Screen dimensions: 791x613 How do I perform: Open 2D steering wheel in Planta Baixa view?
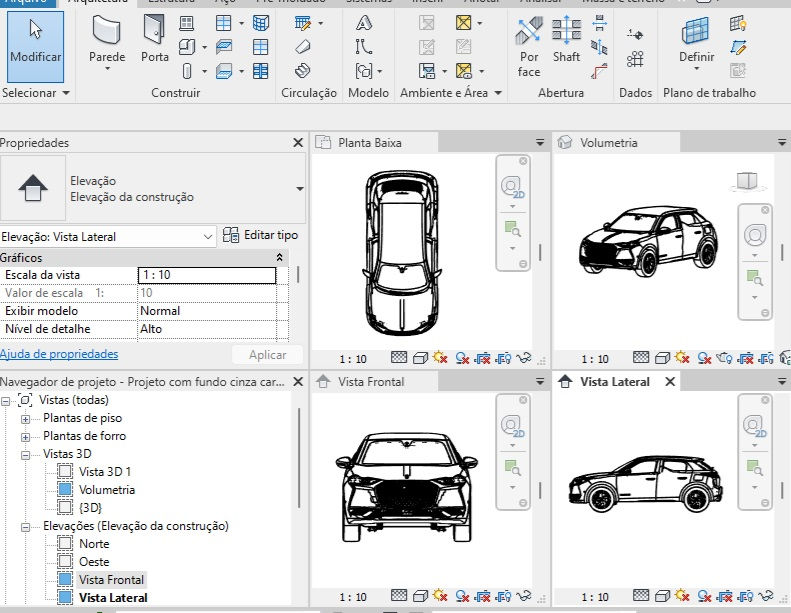pos(512,188)
